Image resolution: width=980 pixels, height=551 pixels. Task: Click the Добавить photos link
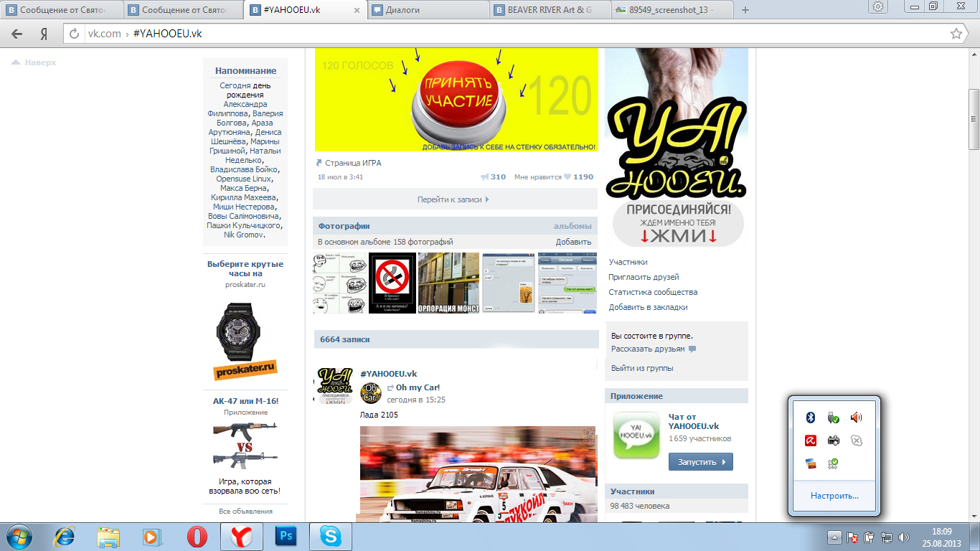click(573, 242)
